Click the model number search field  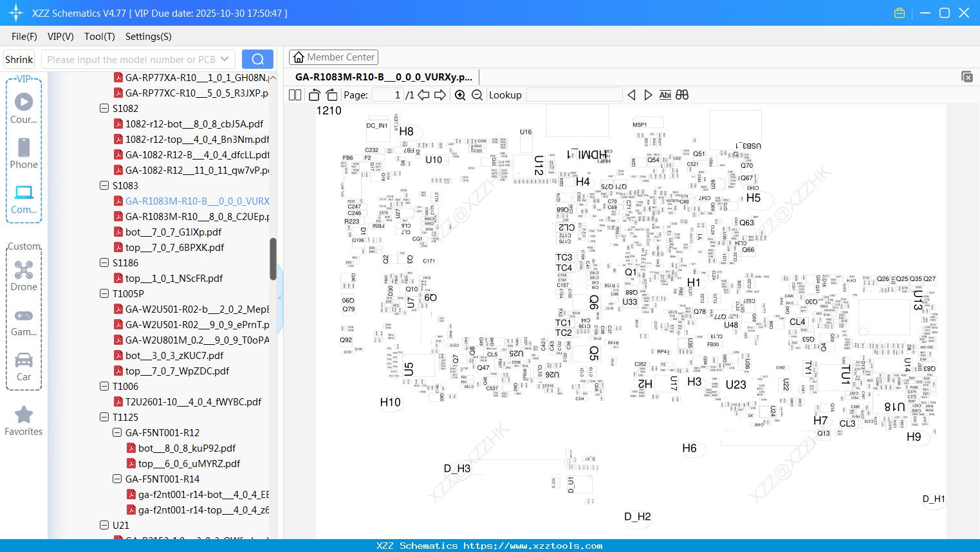click(131, 59)
